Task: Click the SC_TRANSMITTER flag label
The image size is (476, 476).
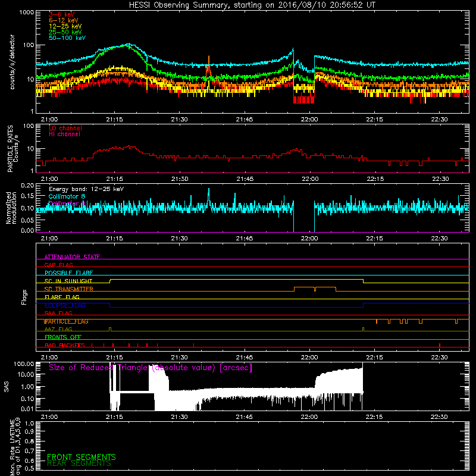Action: [x=69, y=289]
